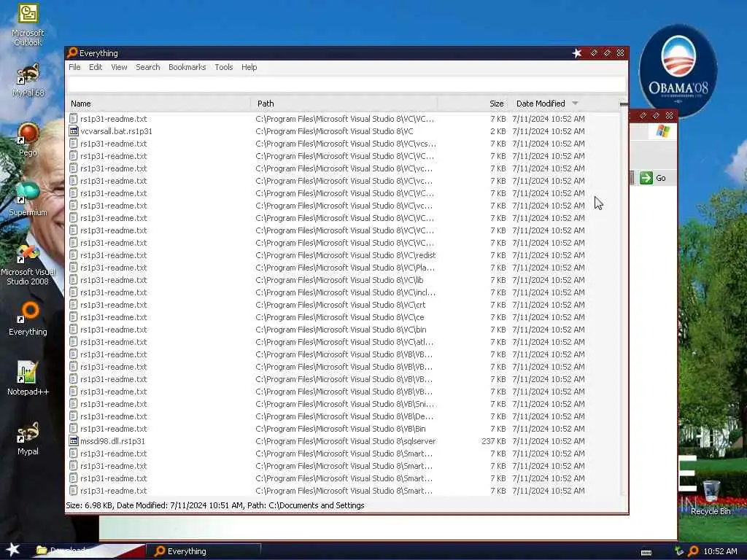Open the View menu
Viewport: 747px width, 560px height.
[119, 67]
